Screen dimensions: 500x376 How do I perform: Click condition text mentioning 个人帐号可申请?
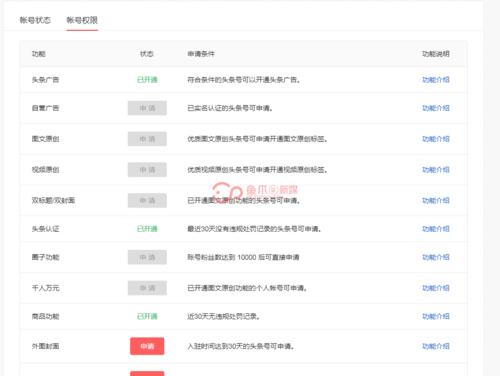247,288
